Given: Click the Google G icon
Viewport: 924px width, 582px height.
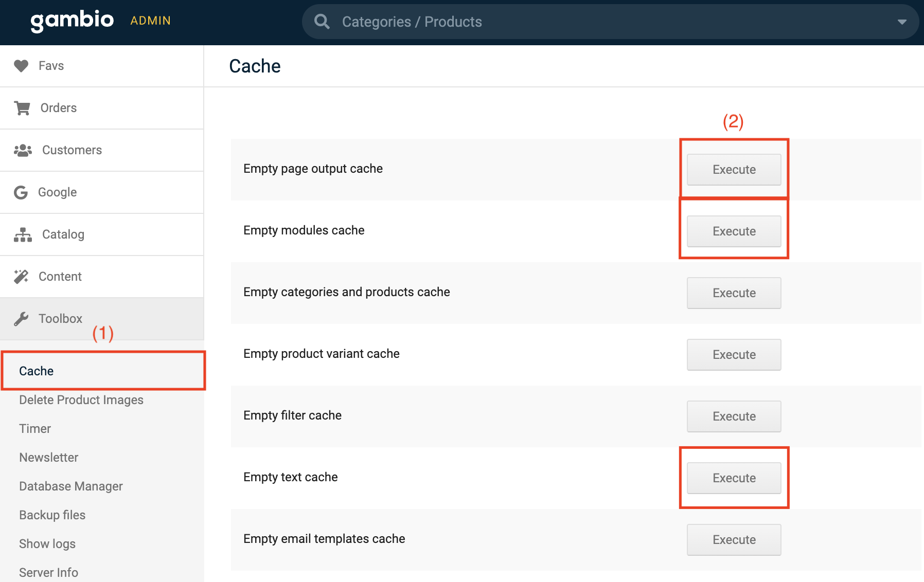Looking at the screenshot, I should 21,192.
